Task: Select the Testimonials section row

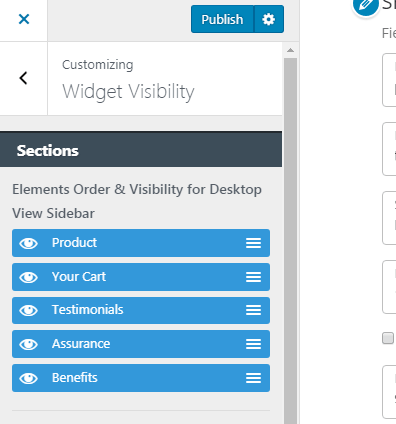Action: tap(141, 310)
